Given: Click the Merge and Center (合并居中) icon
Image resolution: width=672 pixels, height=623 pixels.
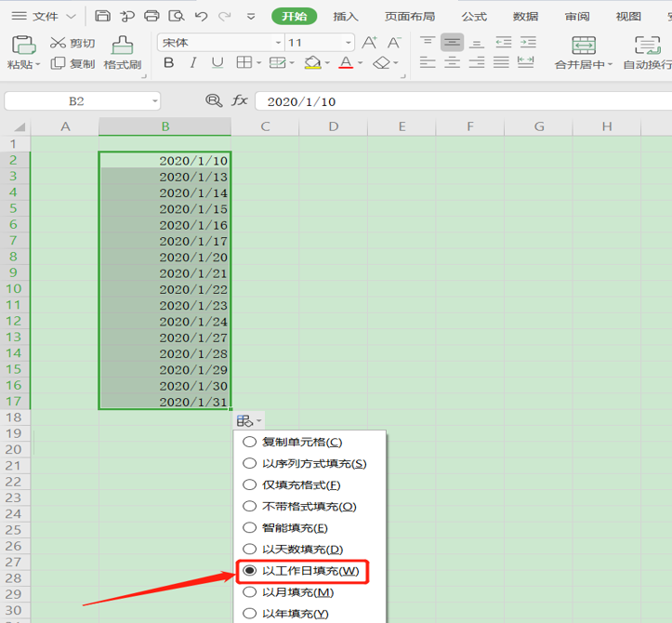Looking at the screenshot, I should coord(584,45).
